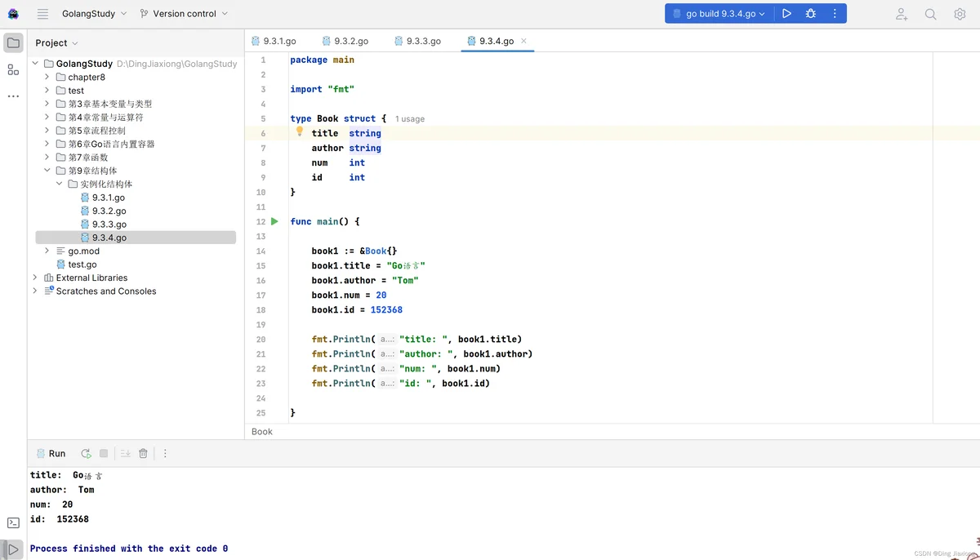Click 'package main' on line 1
Screen dimensions: 980x560
pos(322,60)
